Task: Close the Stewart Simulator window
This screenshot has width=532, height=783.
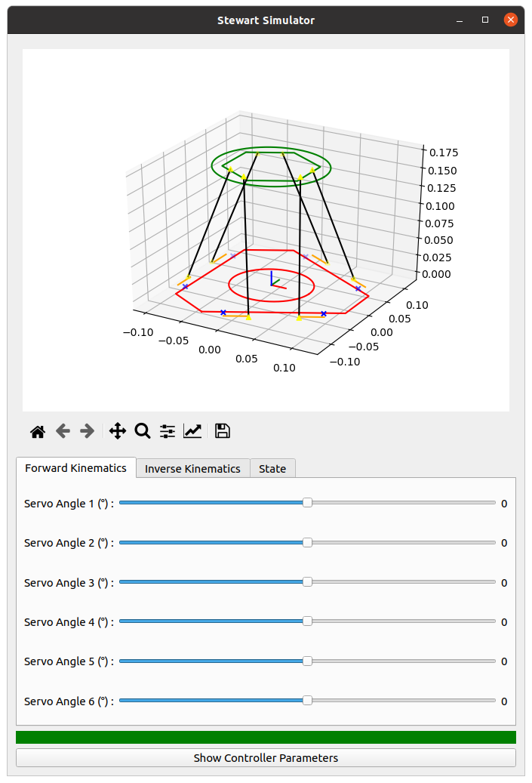Action: 511,20
